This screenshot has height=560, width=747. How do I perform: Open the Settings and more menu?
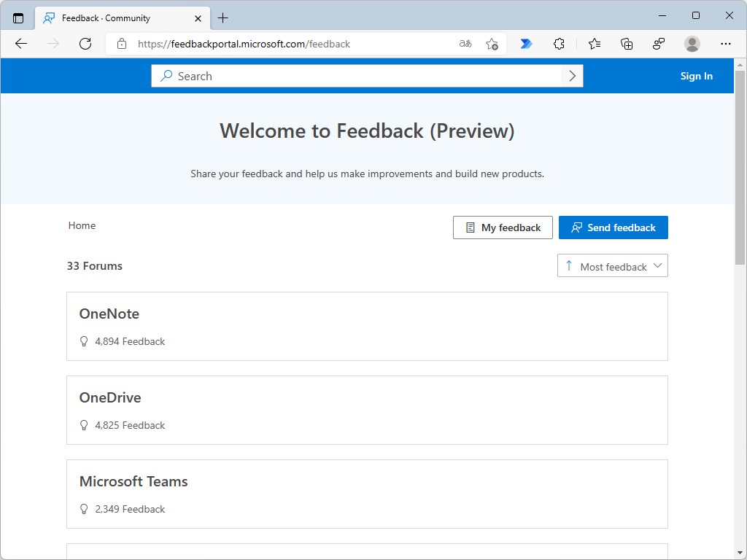click(726, 44)
